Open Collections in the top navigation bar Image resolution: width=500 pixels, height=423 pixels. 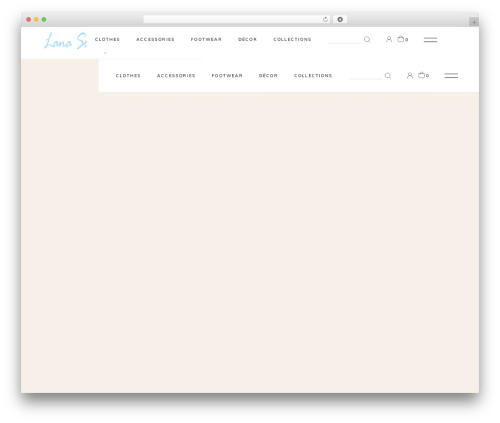[x=292, y=39]
